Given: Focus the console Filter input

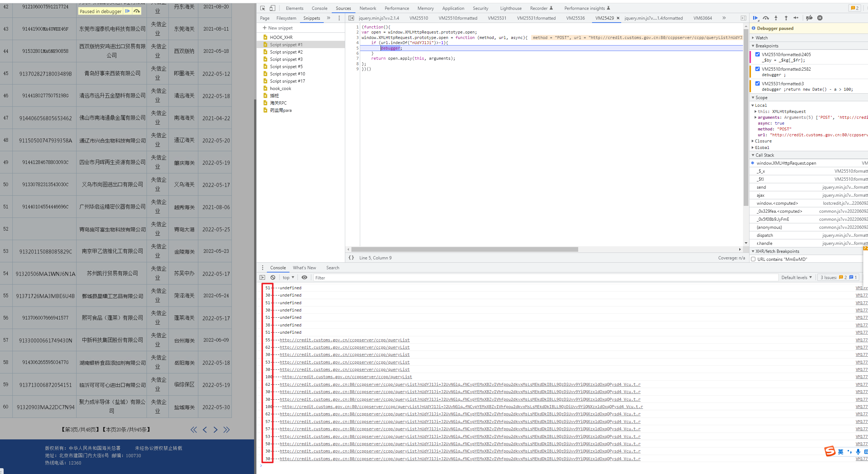Looking at the screenshot, I should 545,278.
